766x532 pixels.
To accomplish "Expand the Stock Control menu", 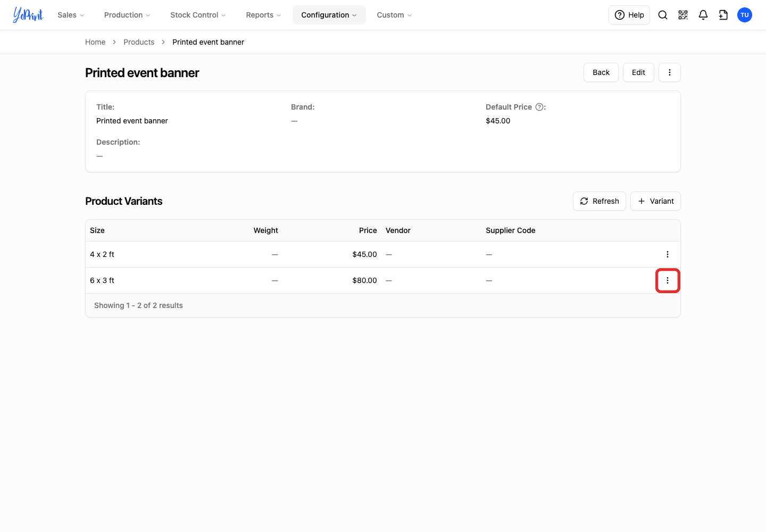I will [x=198, y=15].
